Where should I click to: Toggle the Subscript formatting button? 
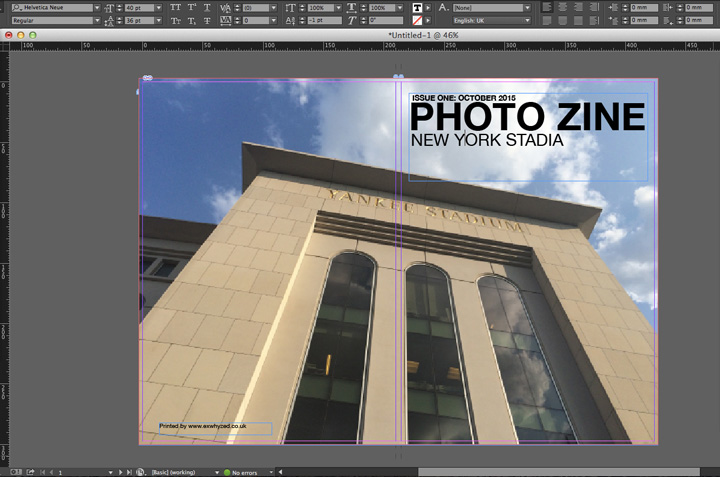tap(191, 21)
